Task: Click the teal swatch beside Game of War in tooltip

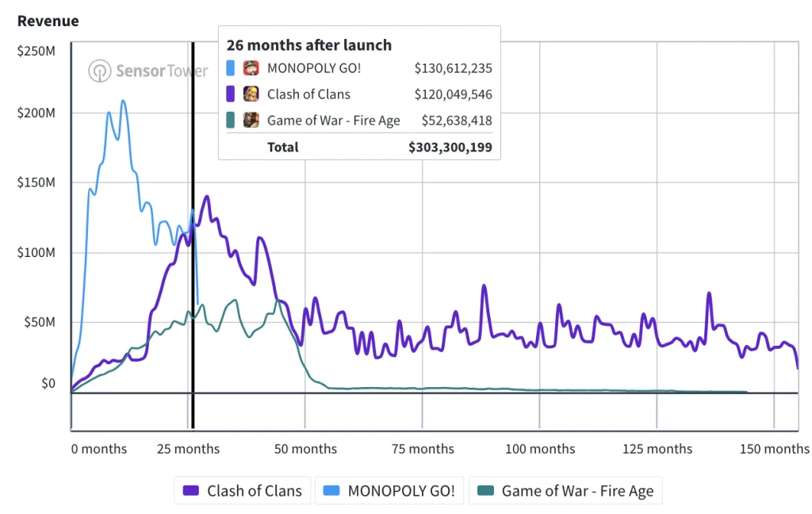Action: pos(231,121)
